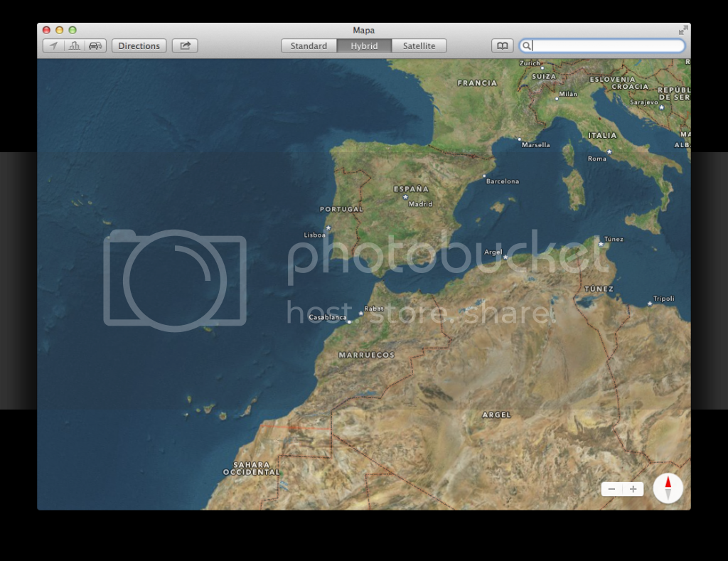Click the current location arrow icon

click(x=53, y=46)
